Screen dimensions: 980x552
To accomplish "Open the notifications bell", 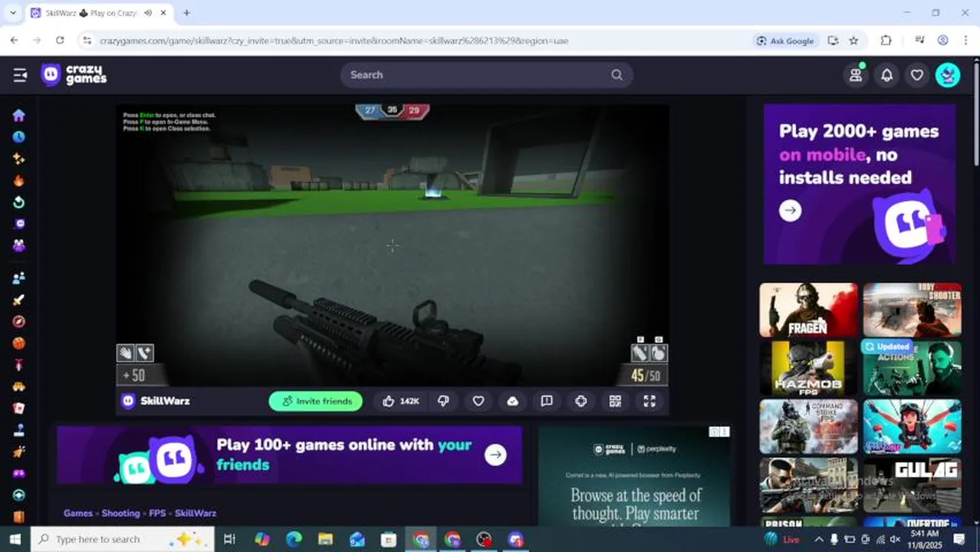I will [x=886, y=74].
